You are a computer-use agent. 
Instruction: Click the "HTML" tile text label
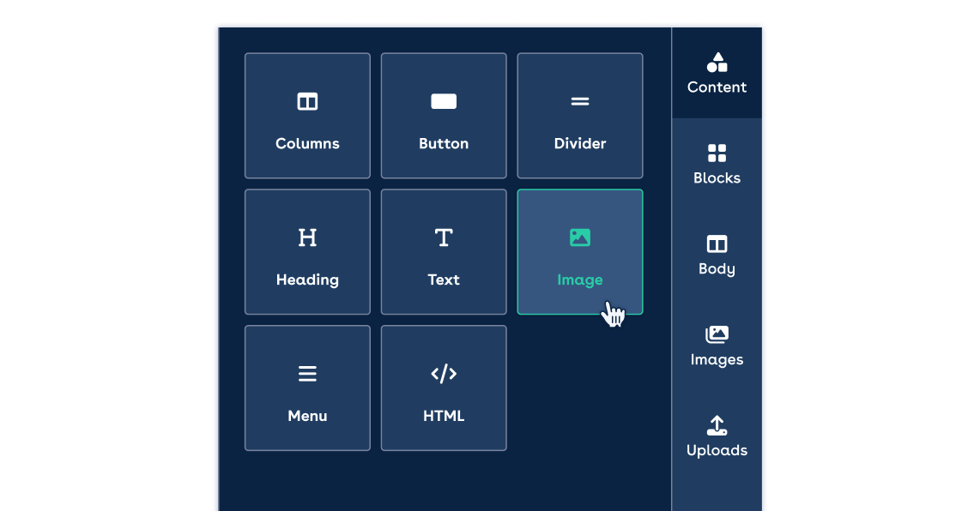(444, 417)
